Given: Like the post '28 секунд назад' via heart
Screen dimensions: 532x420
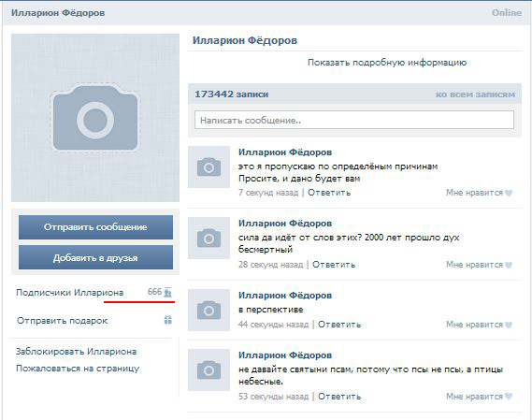Looking at the screenshot, I should coord(509,265).
